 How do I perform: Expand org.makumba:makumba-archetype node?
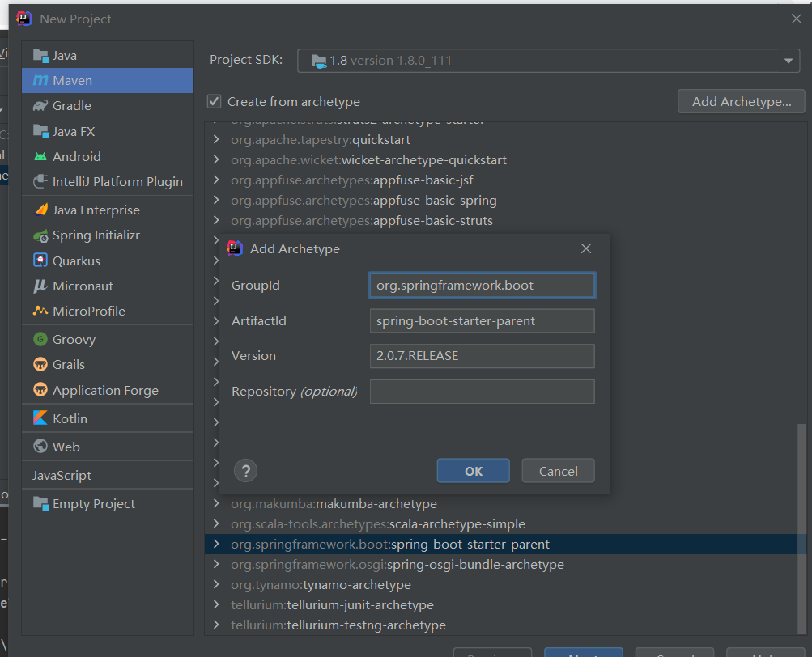pyautogui.click(x=216, y=503)
